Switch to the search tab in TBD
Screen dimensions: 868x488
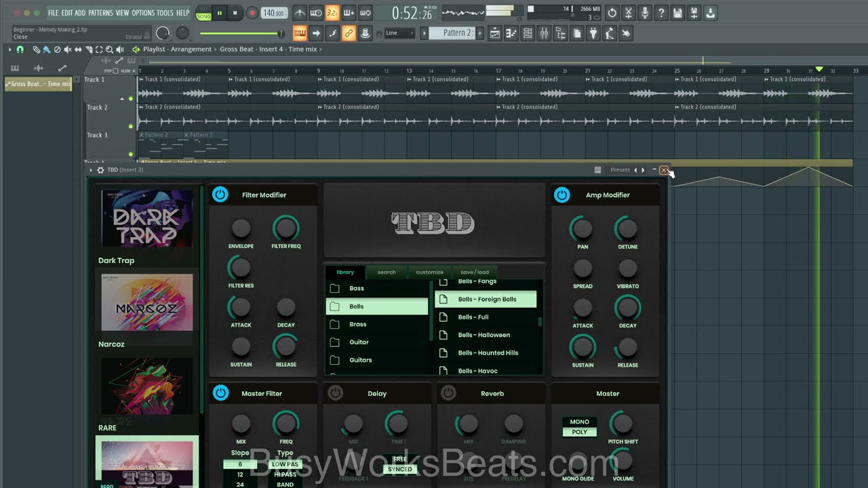pos(387,272)
